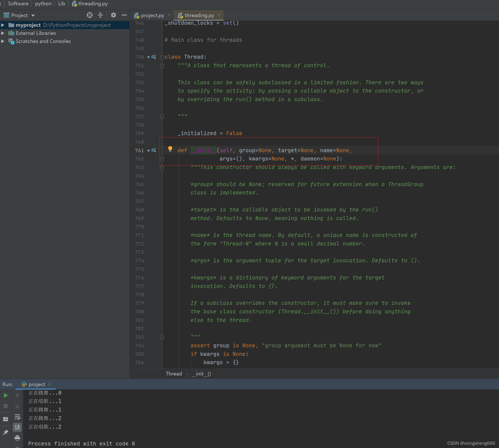
Task: Click the restore layout icon in Run panel
Action: (x=5, y=419)
